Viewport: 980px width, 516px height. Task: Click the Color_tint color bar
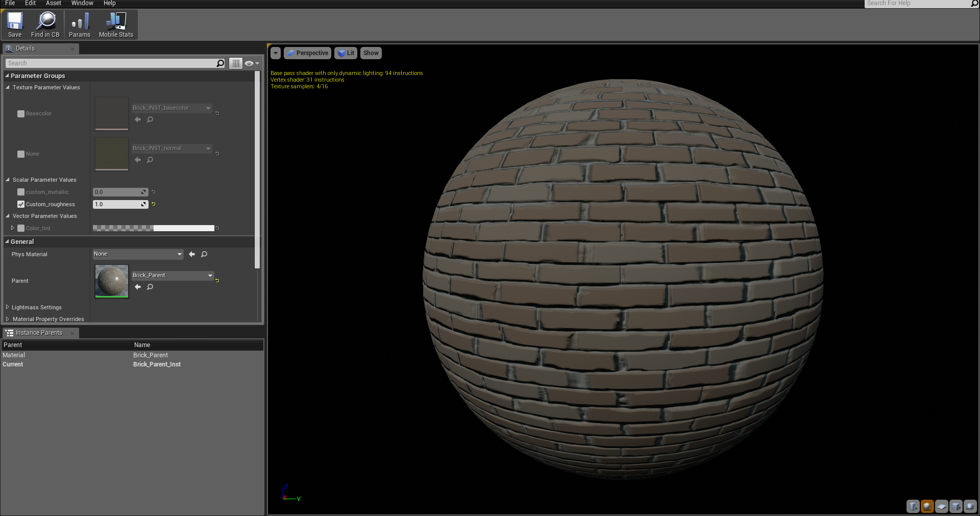click(x=153, y=228)
